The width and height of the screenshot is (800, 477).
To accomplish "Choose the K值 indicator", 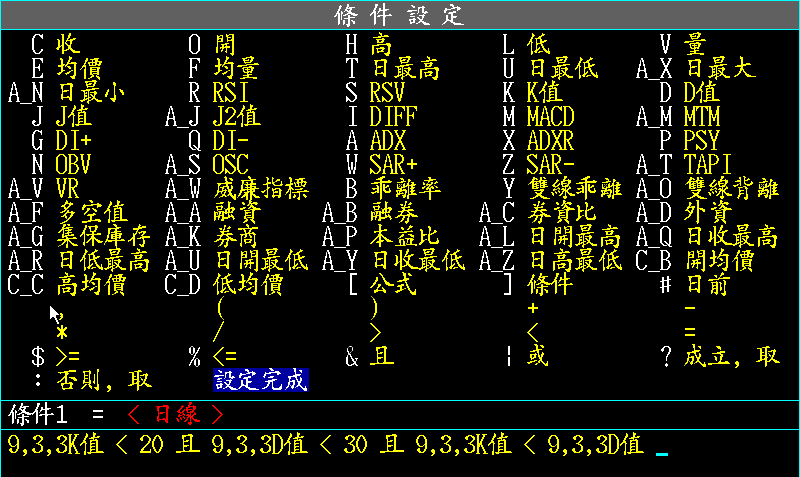I will 546,92.
